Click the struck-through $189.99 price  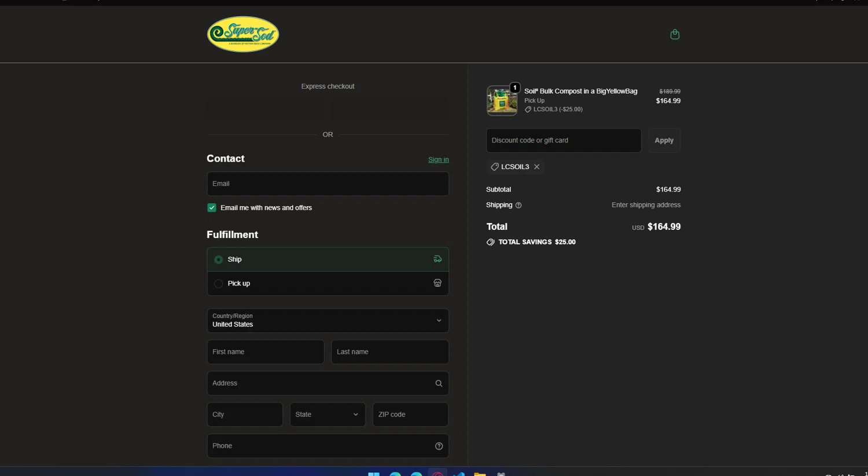[670, 91]
